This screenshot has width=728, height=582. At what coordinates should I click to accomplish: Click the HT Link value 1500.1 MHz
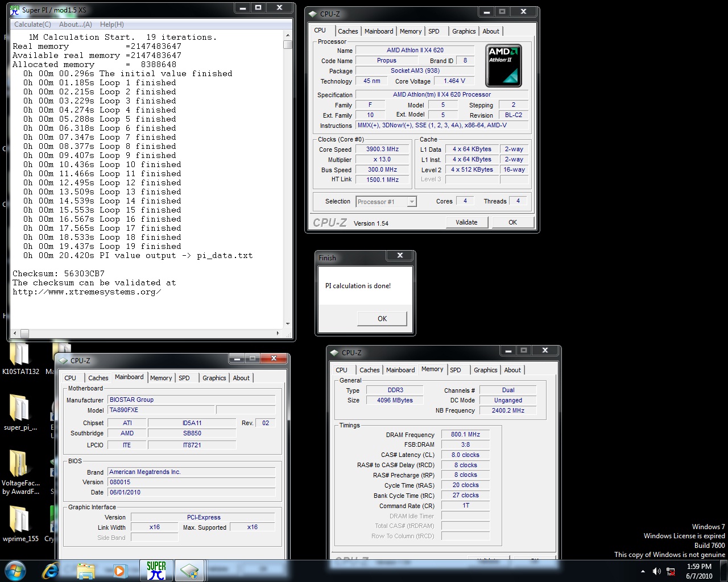point(382,180)
